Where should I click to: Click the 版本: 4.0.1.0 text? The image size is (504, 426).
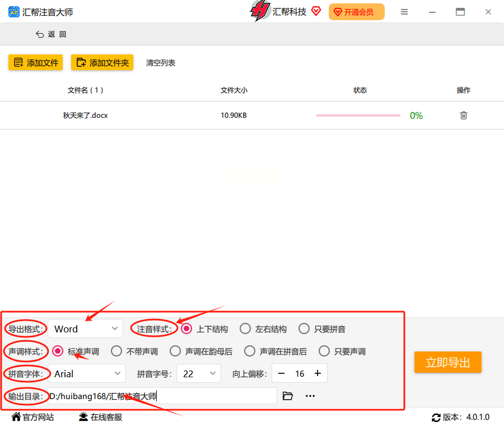[466, 418]
